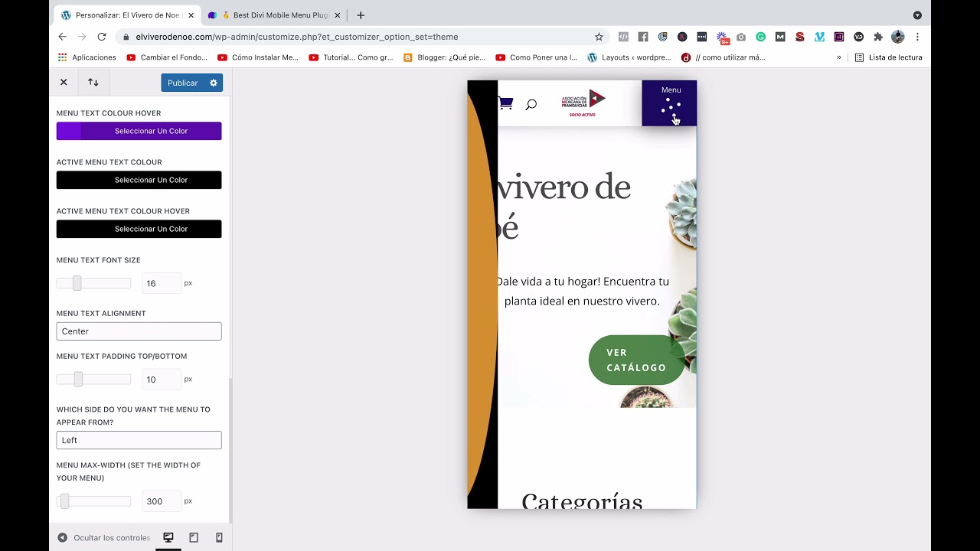Bookmark this page with star icon
Image resolution: width=980 pixels, height=551 pixels.
click(x=599, y=37)
